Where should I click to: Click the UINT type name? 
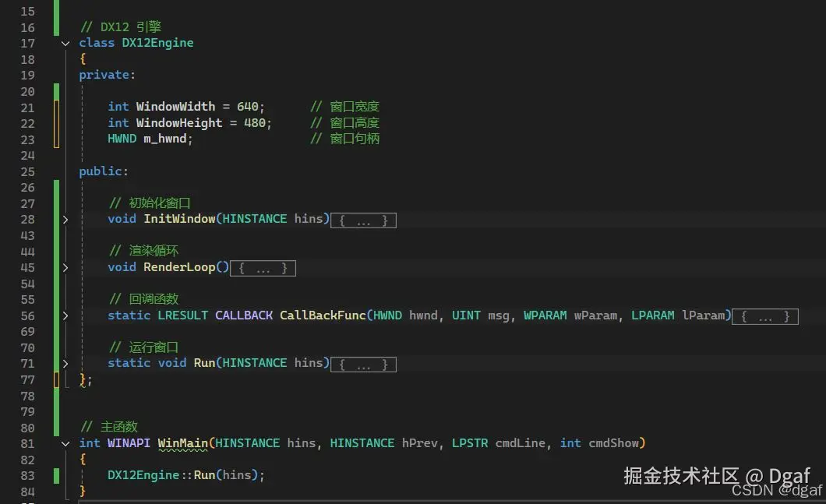click(x=466, y=315)
